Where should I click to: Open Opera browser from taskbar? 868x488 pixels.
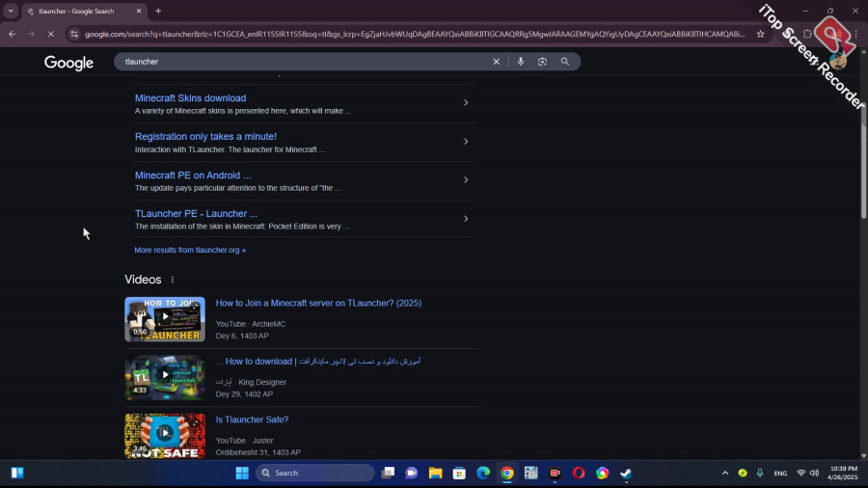(x=579, y=474)
